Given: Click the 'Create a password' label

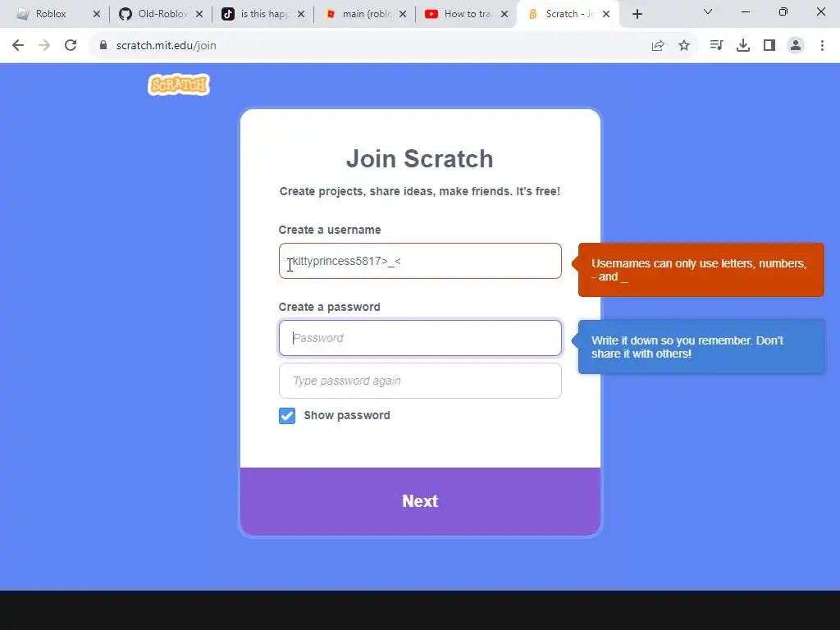Looking at the screenshot, I should coord(330,307).
